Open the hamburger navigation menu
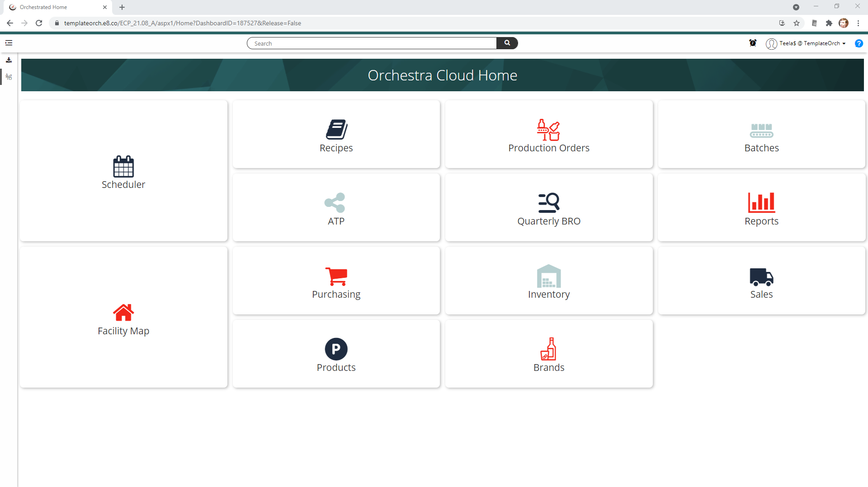Viewport: 868px width, 487px height. [x=9, y=42]
